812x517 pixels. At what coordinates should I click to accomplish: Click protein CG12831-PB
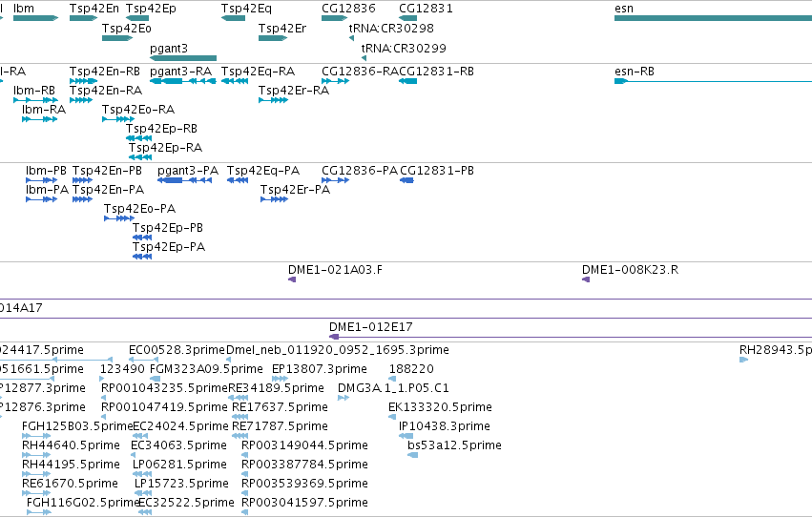coord(407,180)
